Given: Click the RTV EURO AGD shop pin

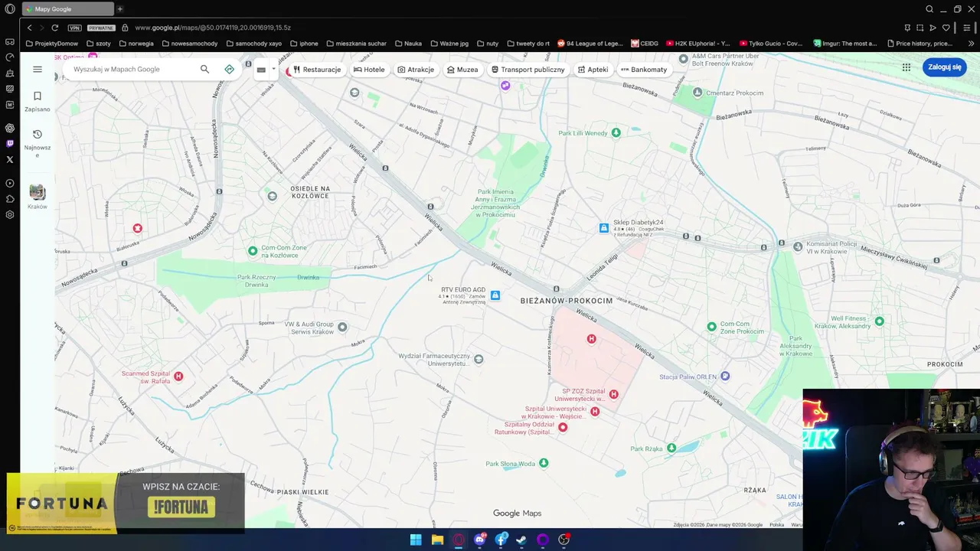Looking at the screenshot, I should pos(495,295).
